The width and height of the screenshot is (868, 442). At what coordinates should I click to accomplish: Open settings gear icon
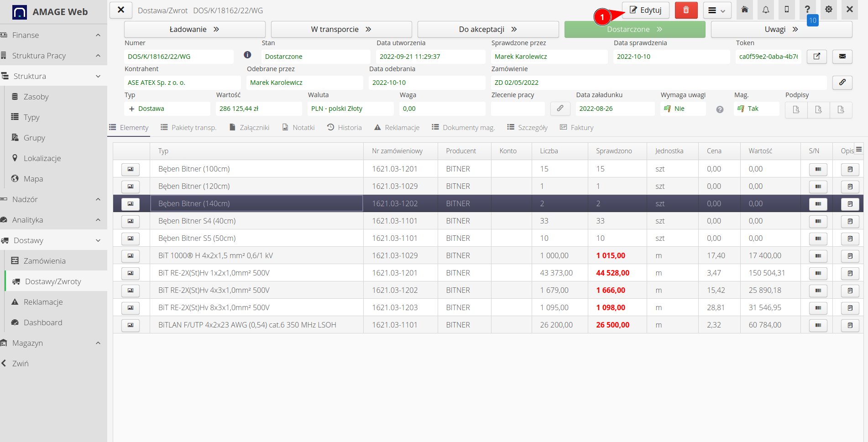click(x=829, y=10)
